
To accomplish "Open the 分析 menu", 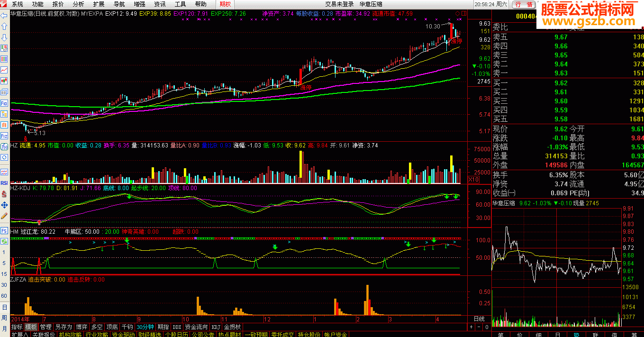I will coord(78,4).
